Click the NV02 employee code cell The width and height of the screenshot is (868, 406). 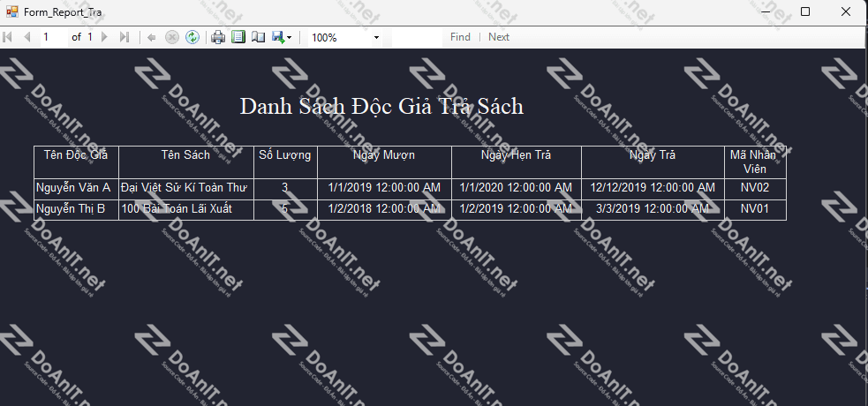point(755,189)
